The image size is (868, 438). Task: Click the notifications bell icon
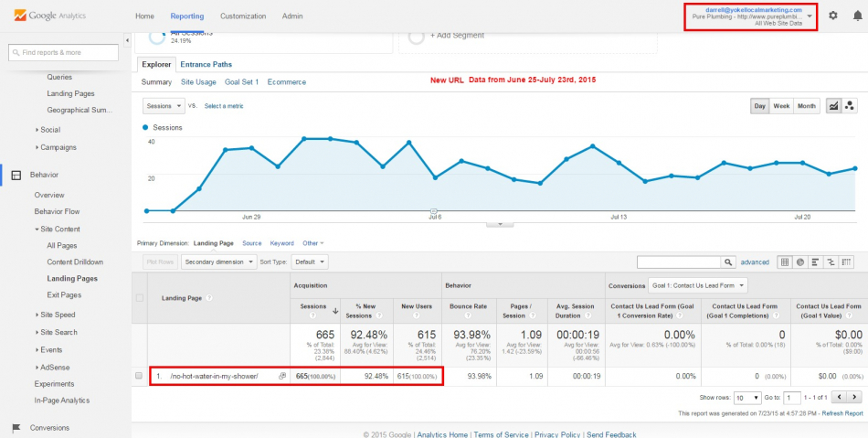pos(855,16)
